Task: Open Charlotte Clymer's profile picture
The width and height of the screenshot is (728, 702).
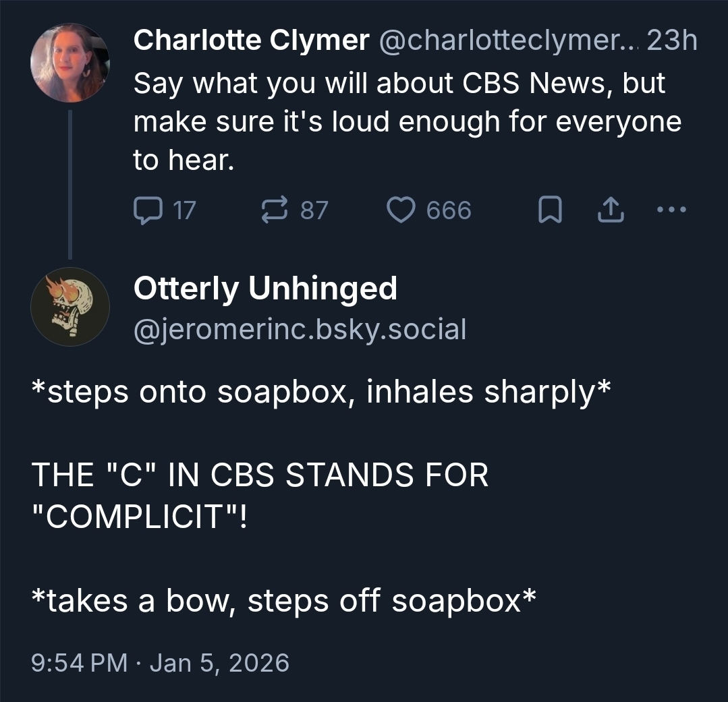Action: tap(69, 63)
